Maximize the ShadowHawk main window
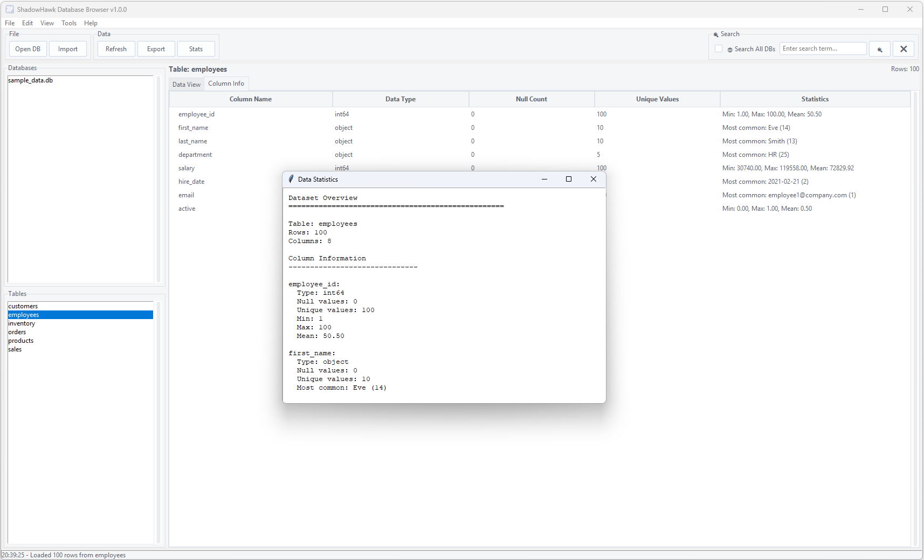Image resolution: width=924 pixels, height=560 pixels. pyautogui.click(x=885, y=9)
